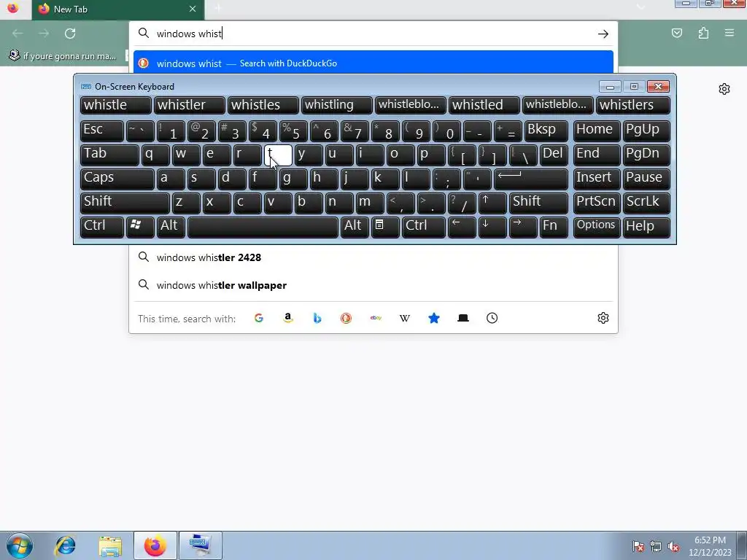Viewport: 747px width, 560px height.
Task: Switch to Firefox taskbar button
Action: (155, 545)
